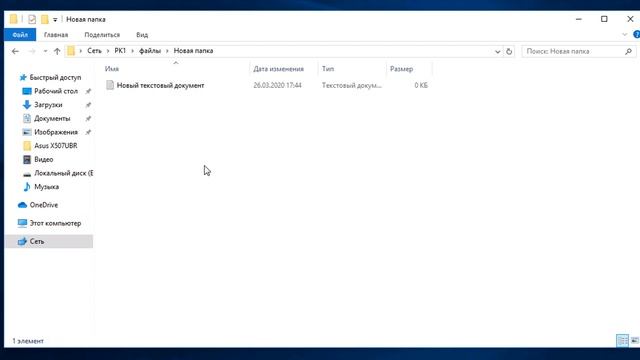The height and width of the screenshot is (360, 640).
Task: Click the pin icon next to Загрузки
Action: click(x=88, y=105)
